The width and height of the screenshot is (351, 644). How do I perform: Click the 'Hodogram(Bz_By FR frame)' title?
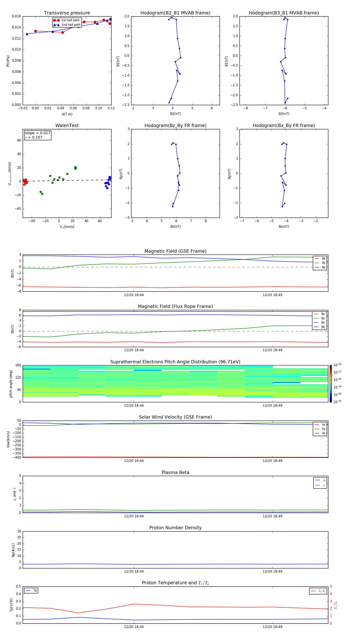point(175,125)
